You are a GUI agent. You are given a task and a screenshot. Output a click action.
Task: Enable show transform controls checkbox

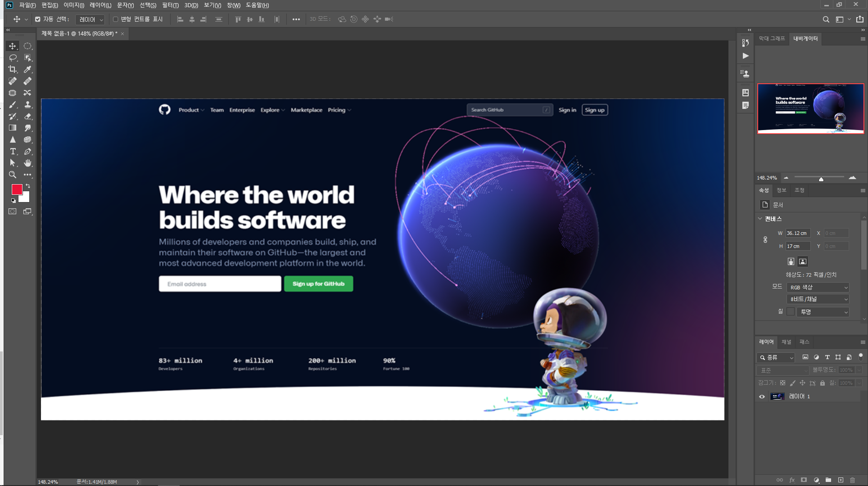tap(116, 19)
